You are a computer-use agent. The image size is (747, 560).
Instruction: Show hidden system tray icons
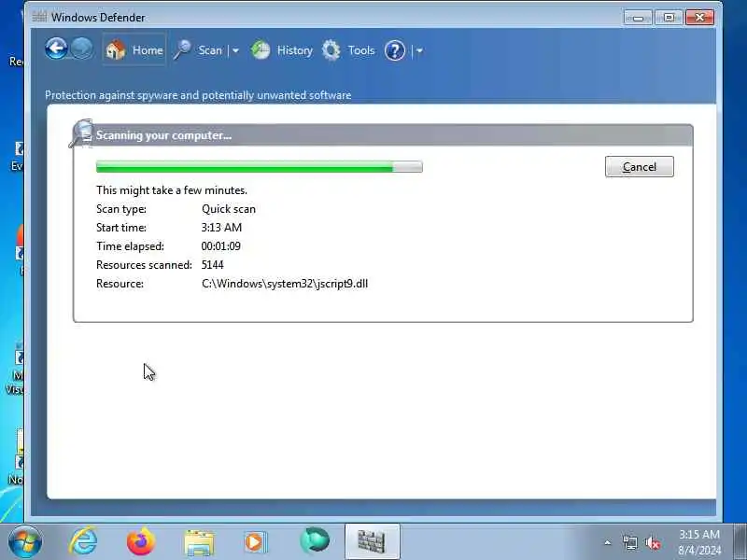608,542
